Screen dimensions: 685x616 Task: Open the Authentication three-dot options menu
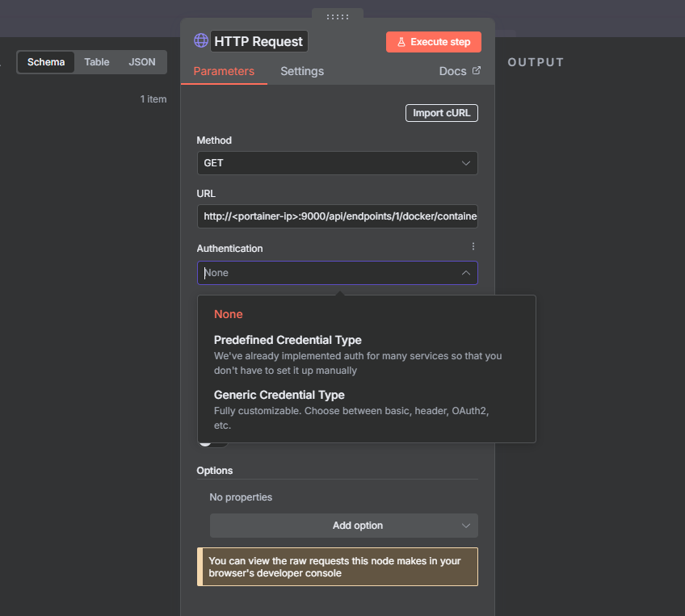click(x=473, y=246)
